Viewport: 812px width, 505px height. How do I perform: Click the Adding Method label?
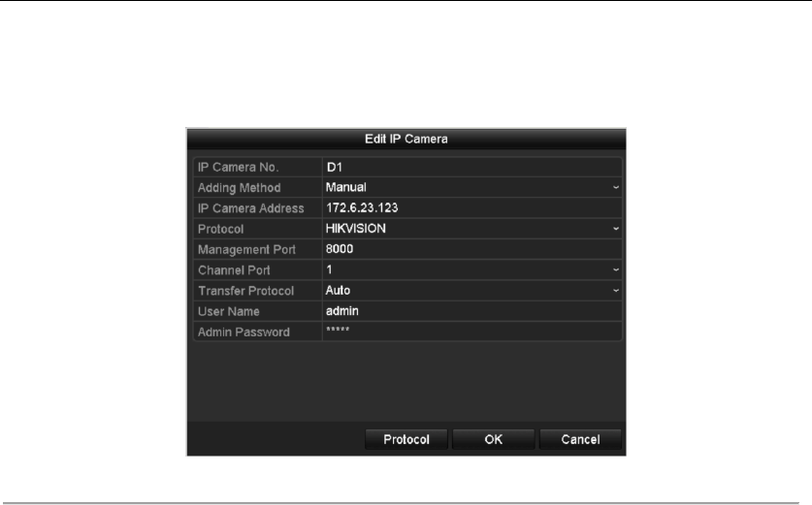pyautogui.click(x=240, y=188)
